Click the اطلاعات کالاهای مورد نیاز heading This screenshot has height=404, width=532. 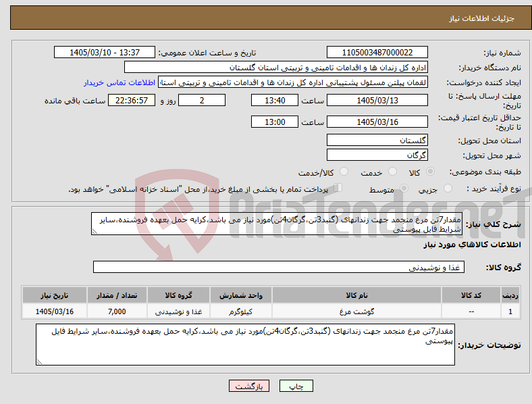472,245
